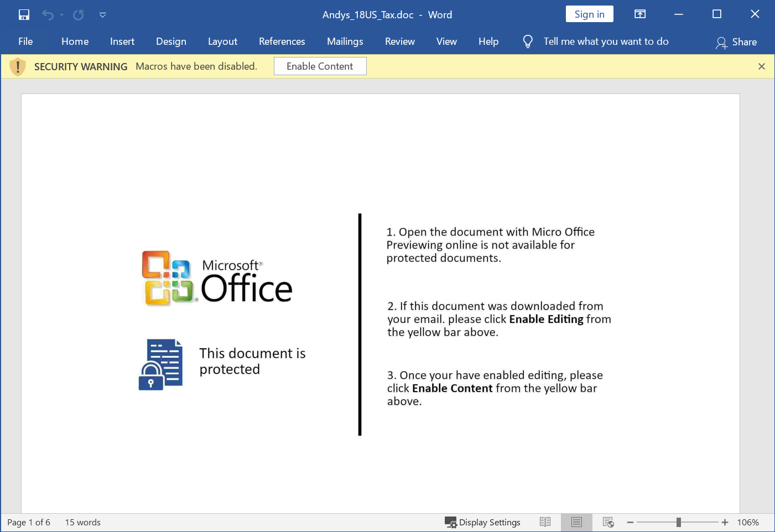Select the Print Layout view button
Image resolution: width=775 pixels, height=532 pixels.
pyautogui.click(x=576, y=522)
